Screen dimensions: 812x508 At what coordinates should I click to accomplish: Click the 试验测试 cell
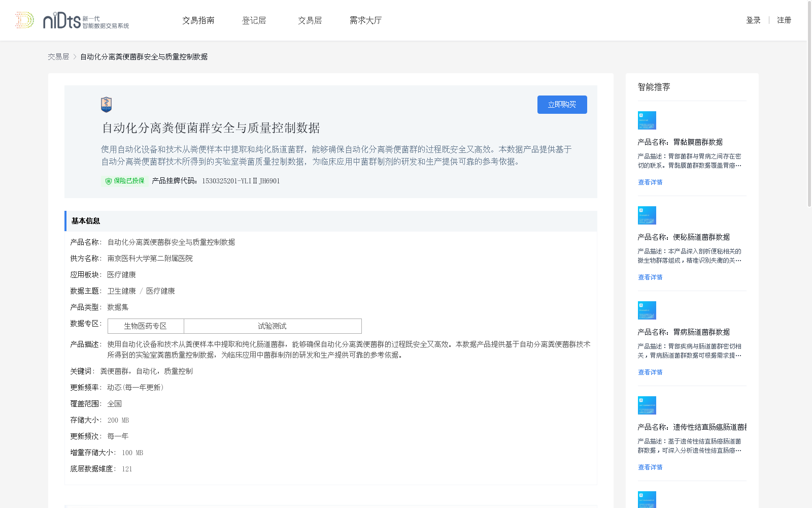pyautogui.click(x=273, y=326)
